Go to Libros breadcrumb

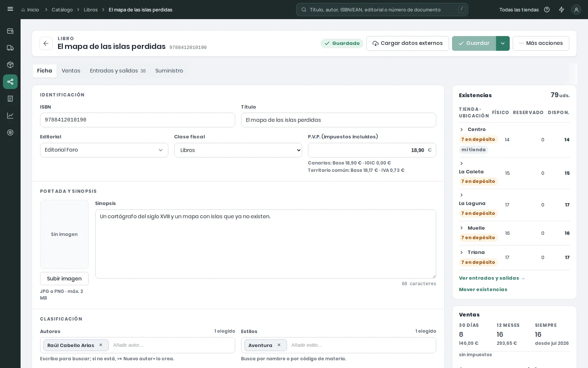91,10
